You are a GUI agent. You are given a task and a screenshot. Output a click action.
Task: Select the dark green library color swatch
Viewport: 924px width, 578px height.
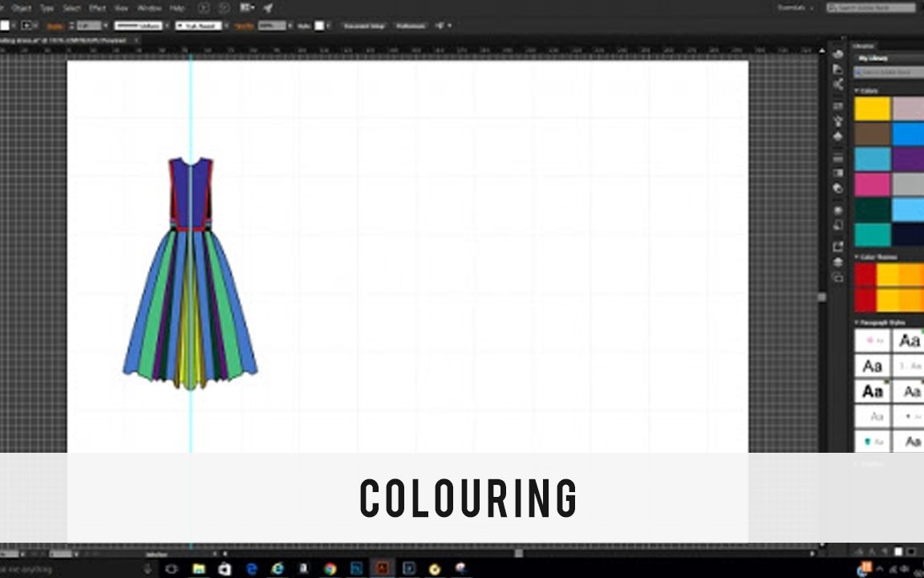(872, 210)
